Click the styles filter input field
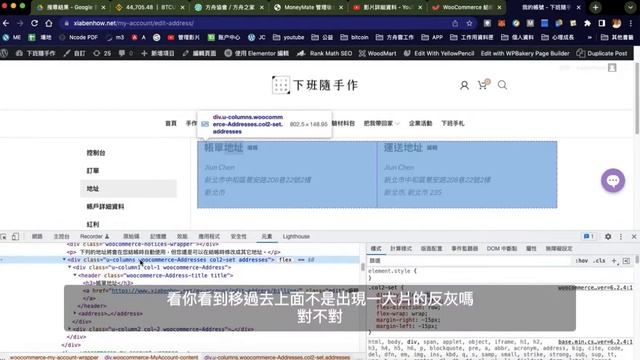This screenshot has width=640, height=360. (x=469, y=260)
